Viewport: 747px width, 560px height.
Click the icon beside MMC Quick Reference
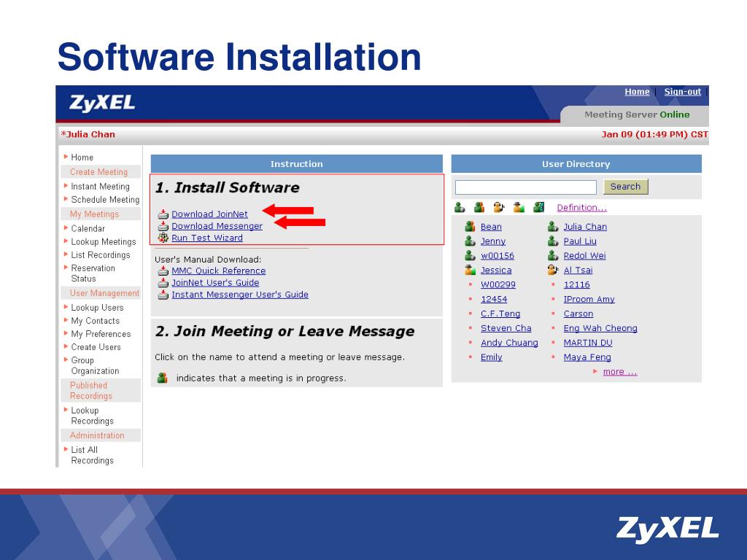[163, 271]
